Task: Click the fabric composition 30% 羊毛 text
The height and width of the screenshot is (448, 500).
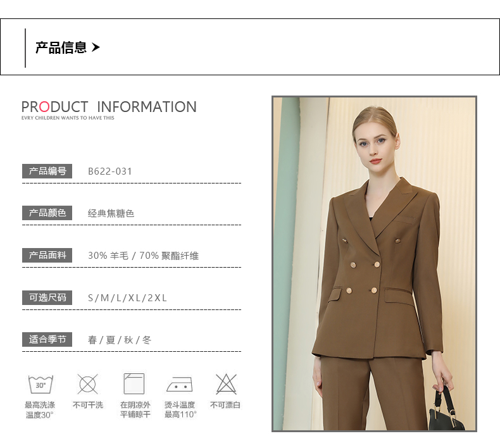Action: pyautogui.click(x=108, y=256)
